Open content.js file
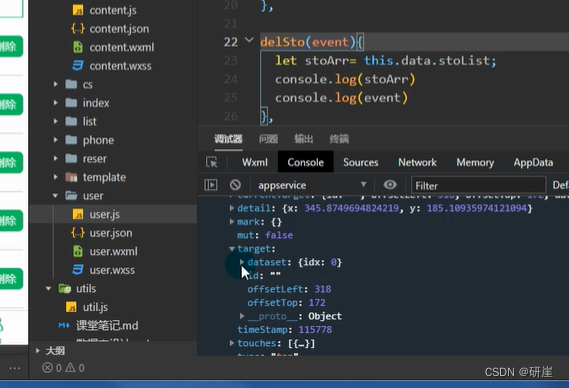This screenshot has width=569, height=388. (x=112, y=10)
